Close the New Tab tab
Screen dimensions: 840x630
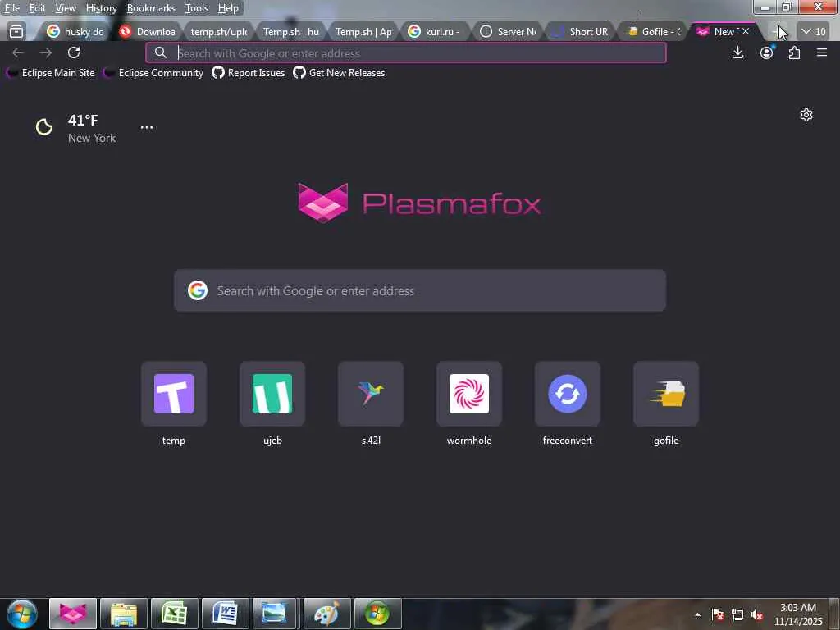746,32
